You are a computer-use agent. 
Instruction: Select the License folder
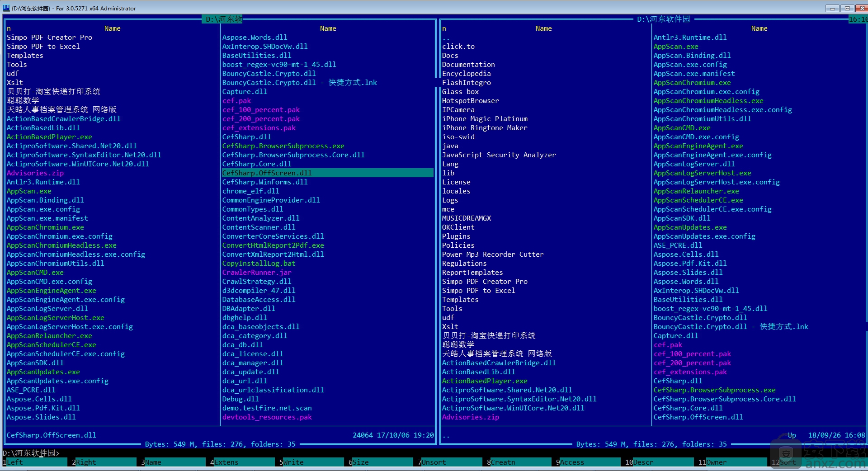pyautogui.click(x=456, y=182)
